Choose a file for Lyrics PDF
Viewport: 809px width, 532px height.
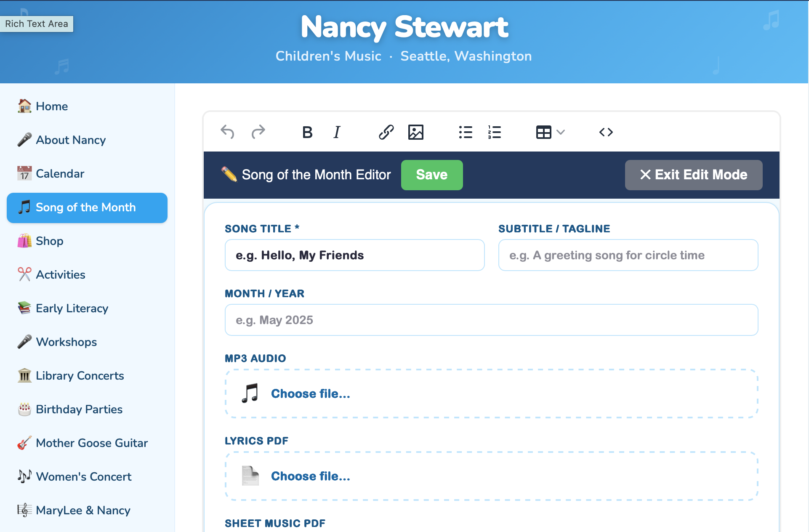(310, 476)
